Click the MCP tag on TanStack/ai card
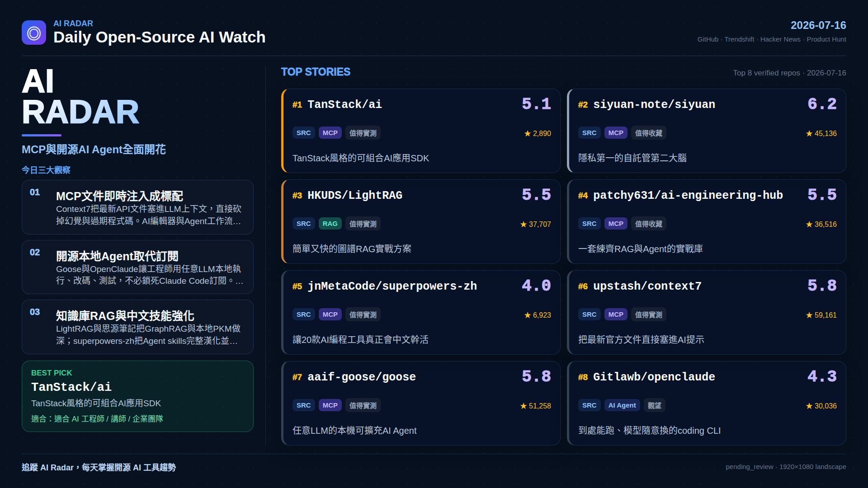 [x=330, y=133]
